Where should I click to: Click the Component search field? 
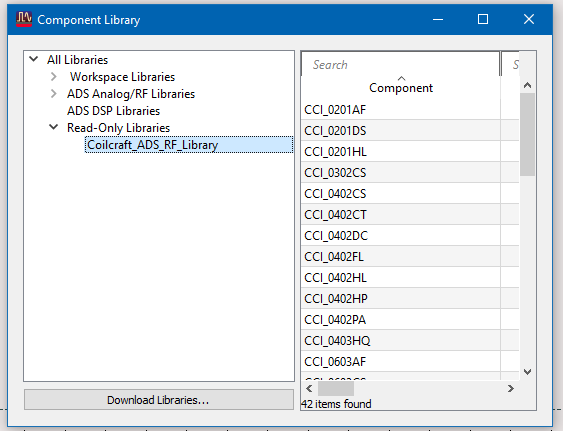tap(400, 64)
